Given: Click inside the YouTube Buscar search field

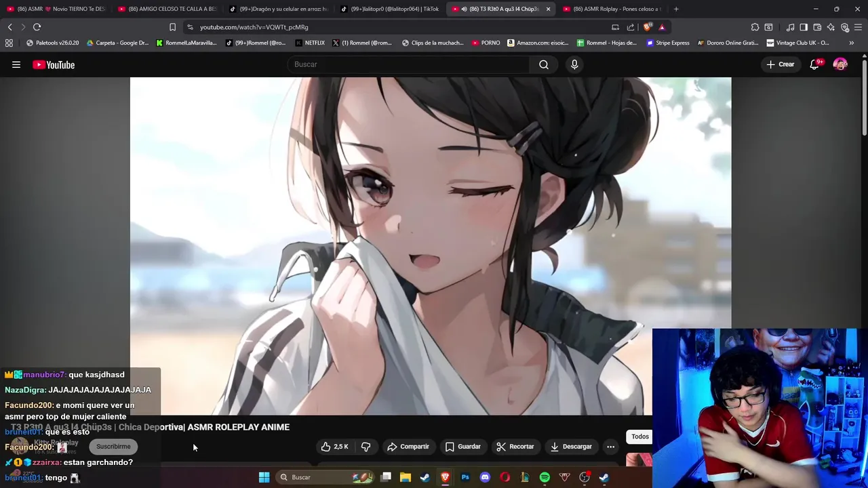Looking at the screenshot, I should tap(409, 64).
